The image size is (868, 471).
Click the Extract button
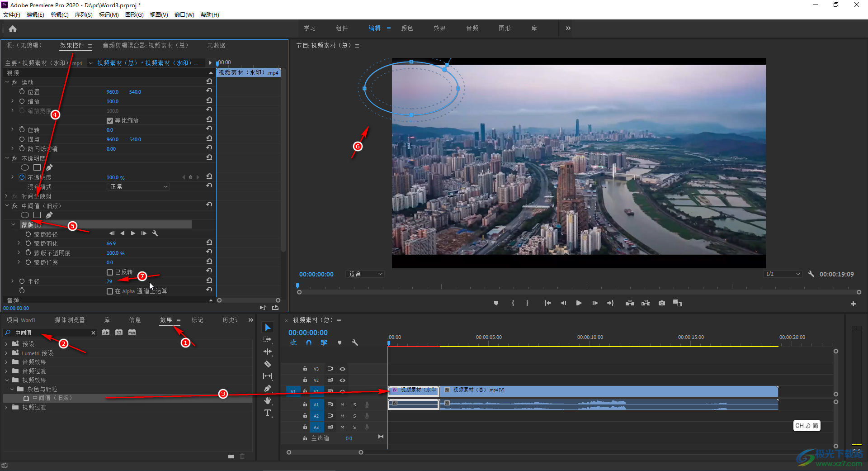[646, 303]
